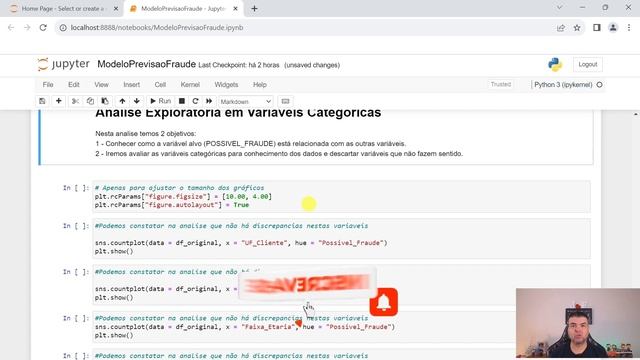Open the Insert menu

131,84
